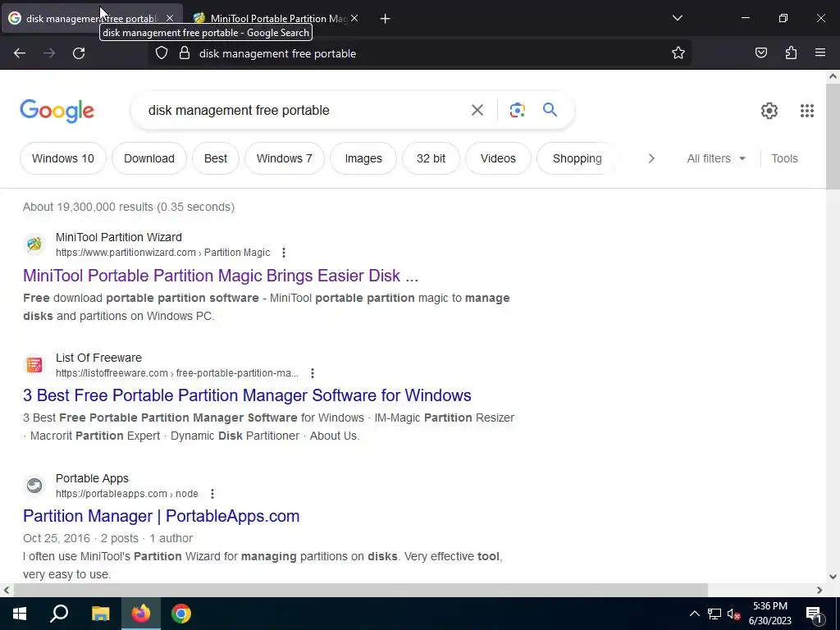The width and height of the screenshot is (840, 630).
Task: Open a new browser tab
Action: click(x=385, y=19)
